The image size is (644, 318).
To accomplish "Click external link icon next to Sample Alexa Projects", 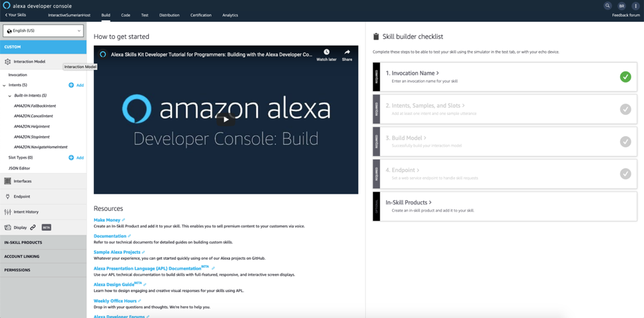I will [x=143, y=252].
